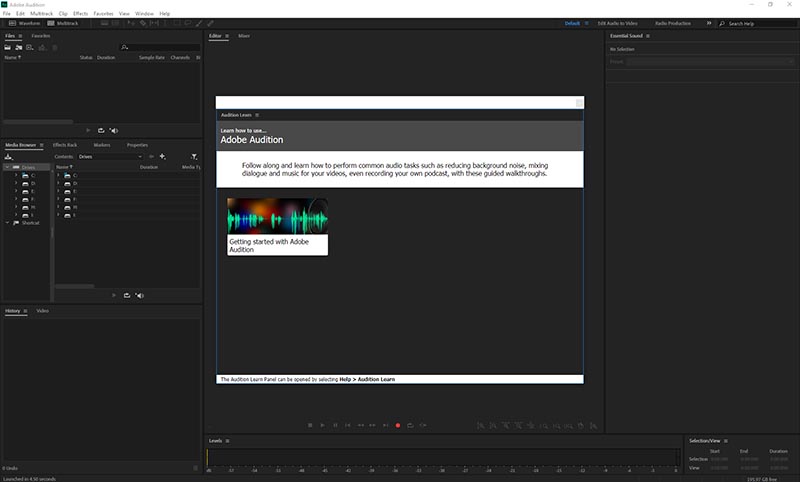Open the Help menu

point(164,14)
